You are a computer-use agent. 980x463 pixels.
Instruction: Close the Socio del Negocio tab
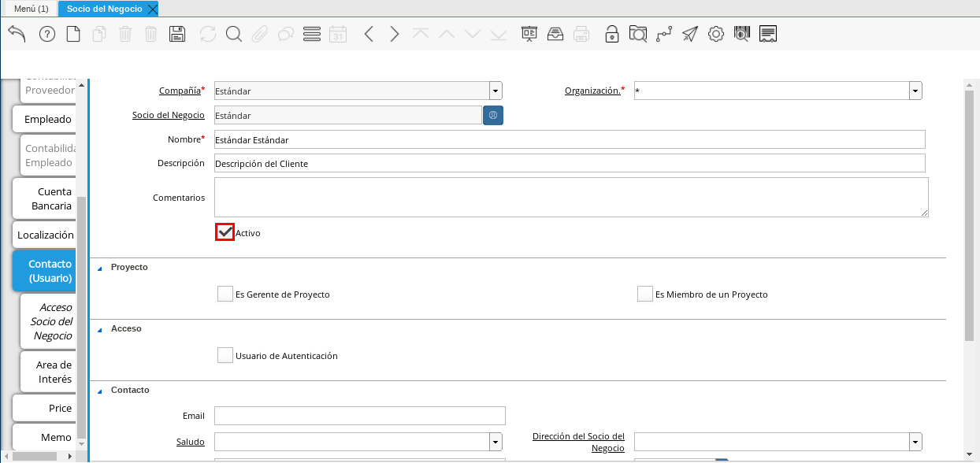tap(153, 9)
